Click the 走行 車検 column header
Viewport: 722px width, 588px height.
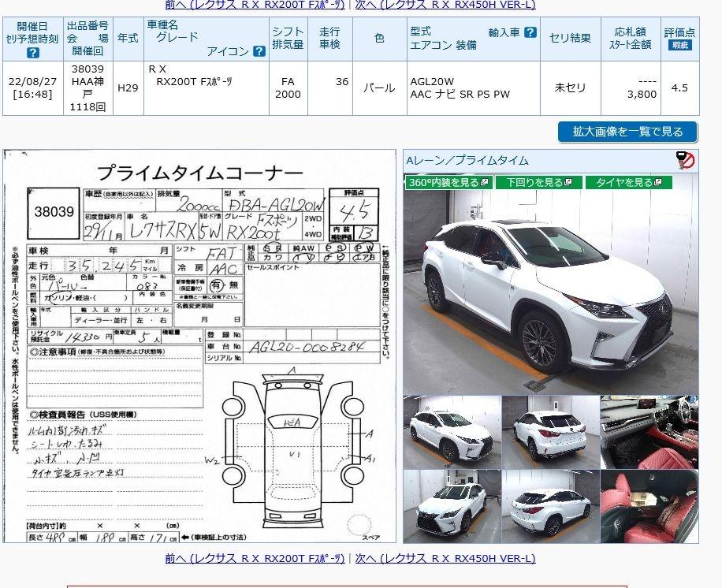click(x=329, y=38)
